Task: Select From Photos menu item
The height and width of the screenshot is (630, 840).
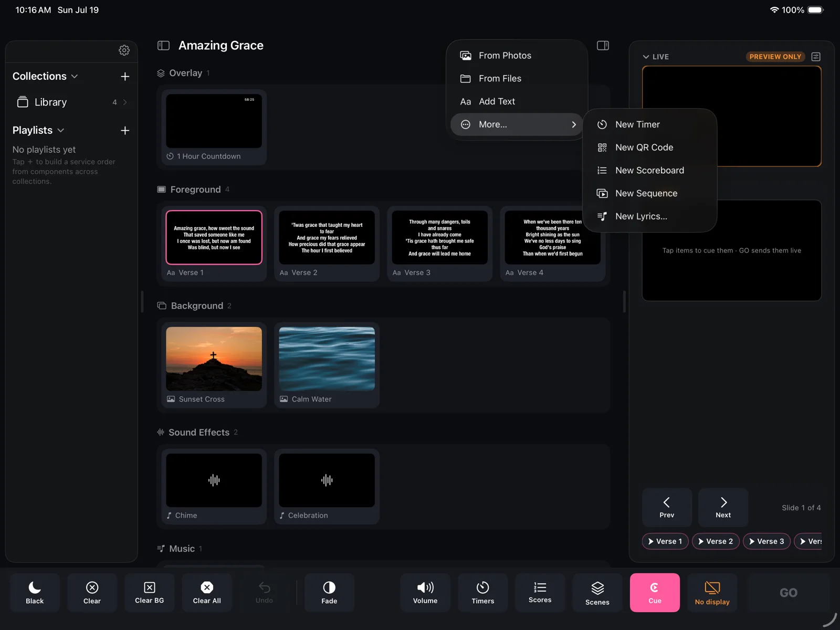Action: click(x=517, y=56)
